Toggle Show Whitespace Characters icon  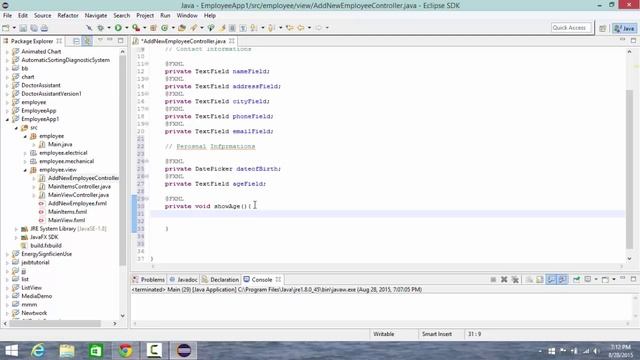click(x=243, y=28)
